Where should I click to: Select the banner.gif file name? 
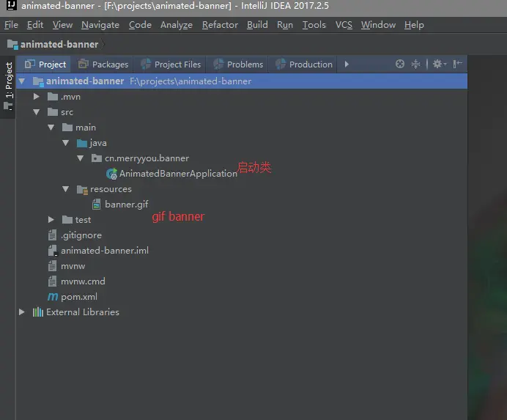127,205
